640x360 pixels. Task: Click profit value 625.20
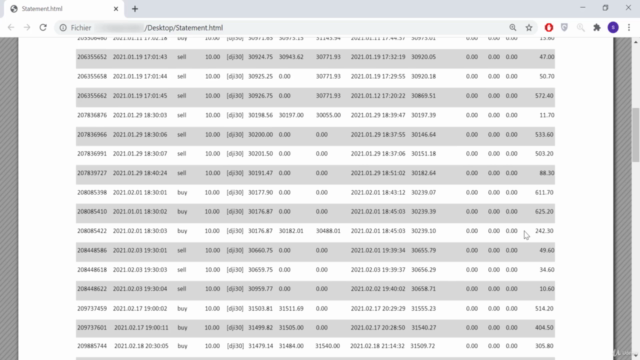pos(544,211)
